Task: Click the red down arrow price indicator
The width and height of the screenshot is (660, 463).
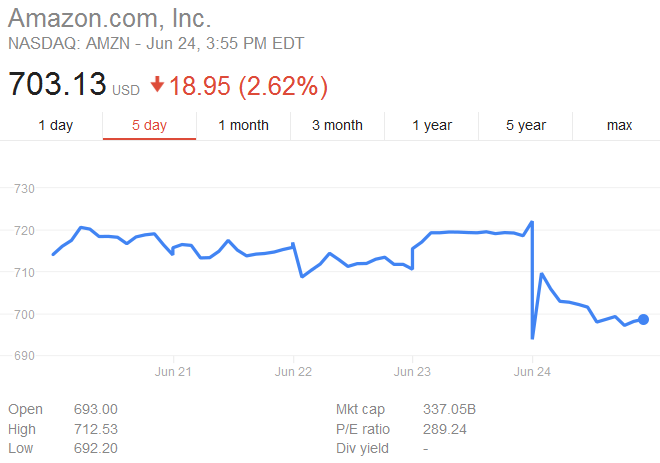Action: click(157, 85)
